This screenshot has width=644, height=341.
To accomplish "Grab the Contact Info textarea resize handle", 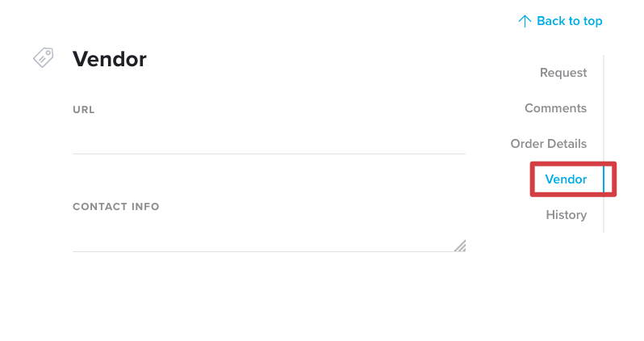I will click(x=460, y=246).
